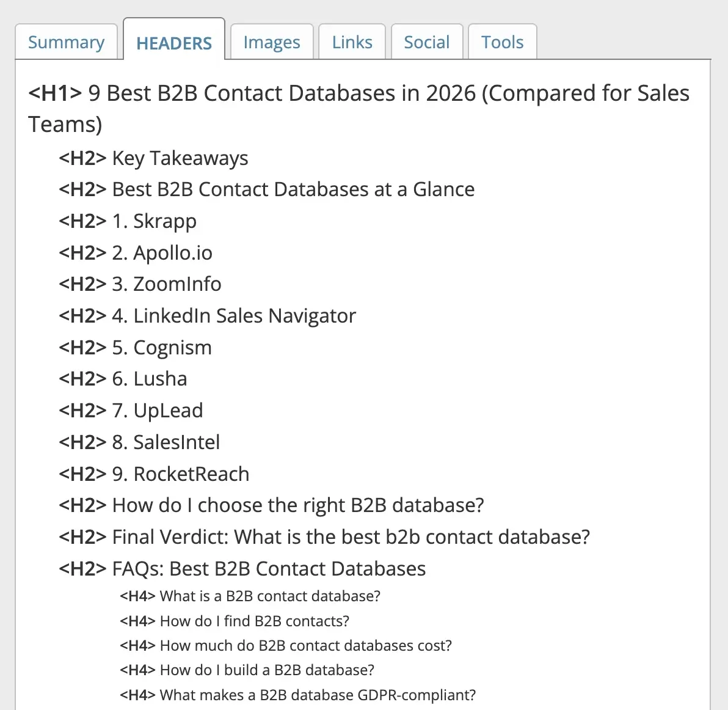The width and height of the screenshot is (728, 710).
Task: Switch to the Social tab
Action: point(426,42)
